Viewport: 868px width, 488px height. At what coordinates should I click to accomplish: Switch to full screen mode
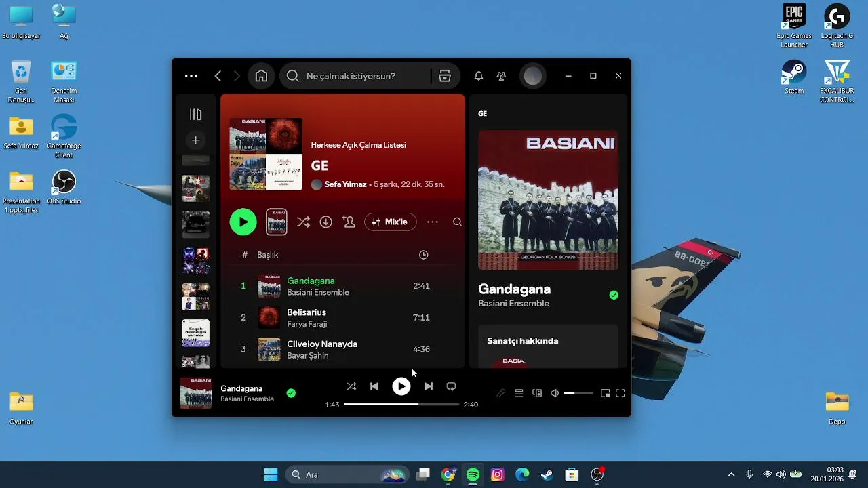(x=620, y=393)
